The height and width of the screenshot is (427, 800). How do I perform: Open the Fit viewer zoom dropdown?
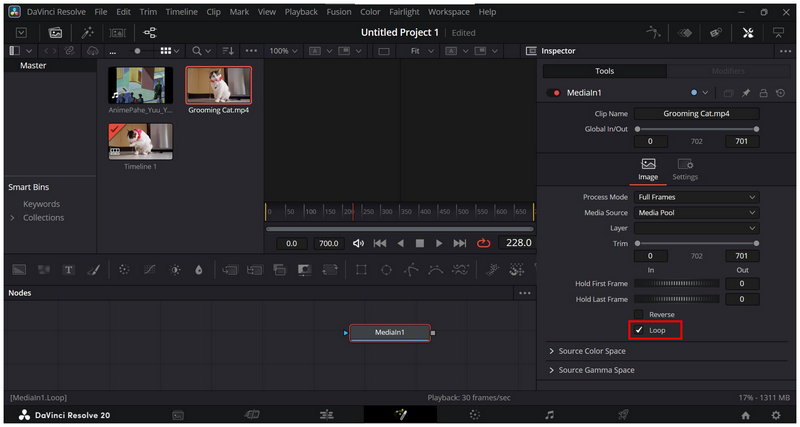pyautogui.click(x=423, y=51)
